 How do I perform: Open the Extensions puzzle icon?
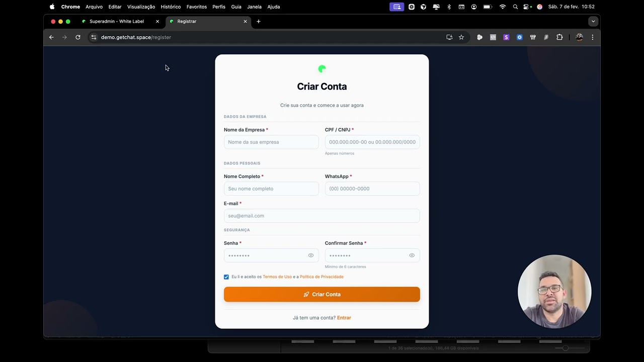[559, 37]
